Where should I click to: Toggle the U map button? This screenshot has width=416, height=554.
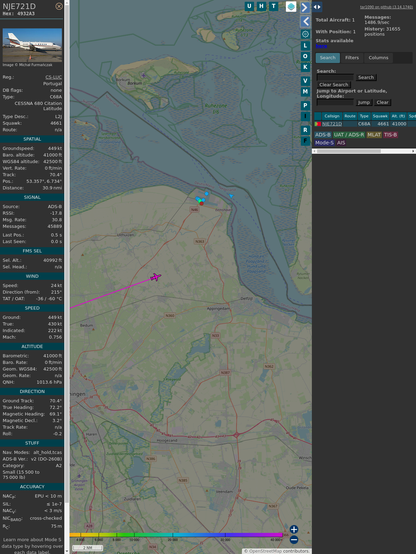click(x=249, y=6)
